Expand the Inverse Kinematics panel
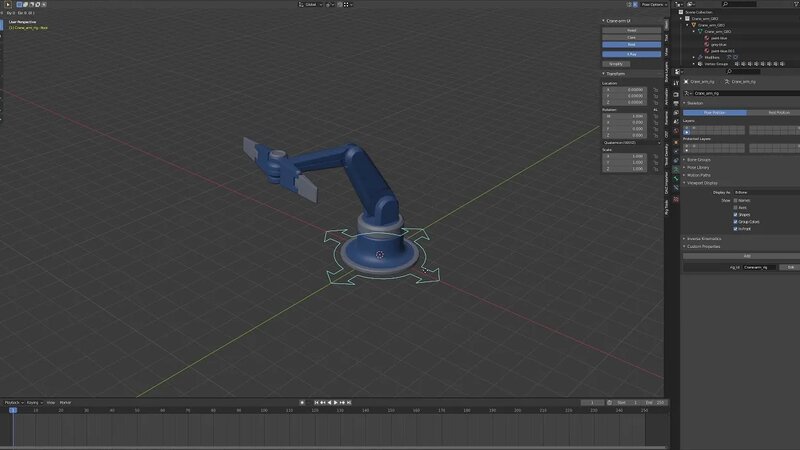 tap(703, 239)
